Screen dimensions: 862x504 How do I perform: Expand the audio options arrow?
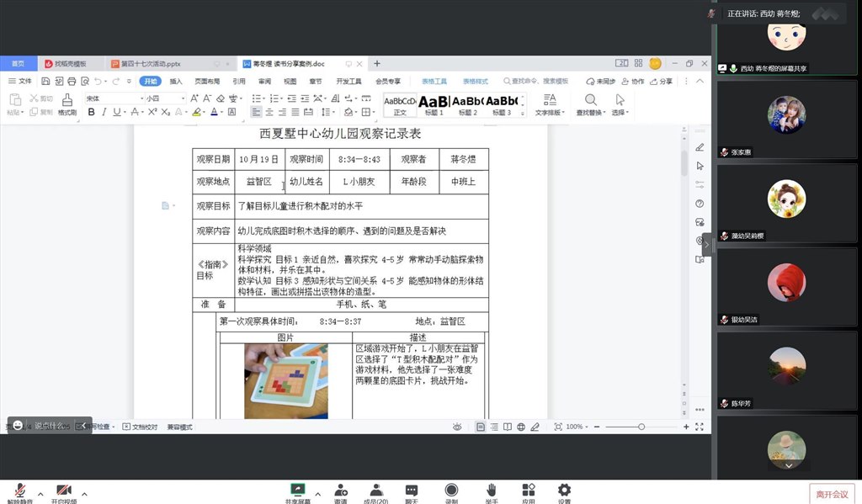coord(40,494)
